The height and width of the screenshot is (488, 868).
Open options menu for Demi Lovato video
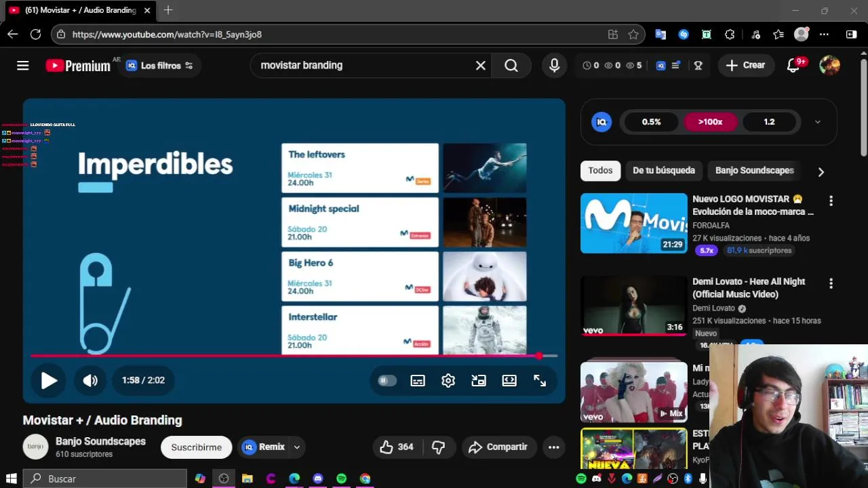point(831,283)
